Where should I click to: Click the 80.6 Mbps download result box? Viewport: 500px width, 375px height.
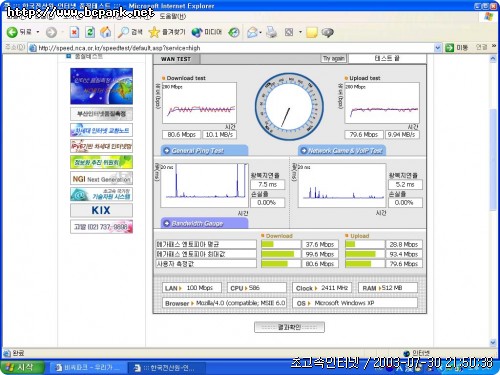click(x=181, y=135)
